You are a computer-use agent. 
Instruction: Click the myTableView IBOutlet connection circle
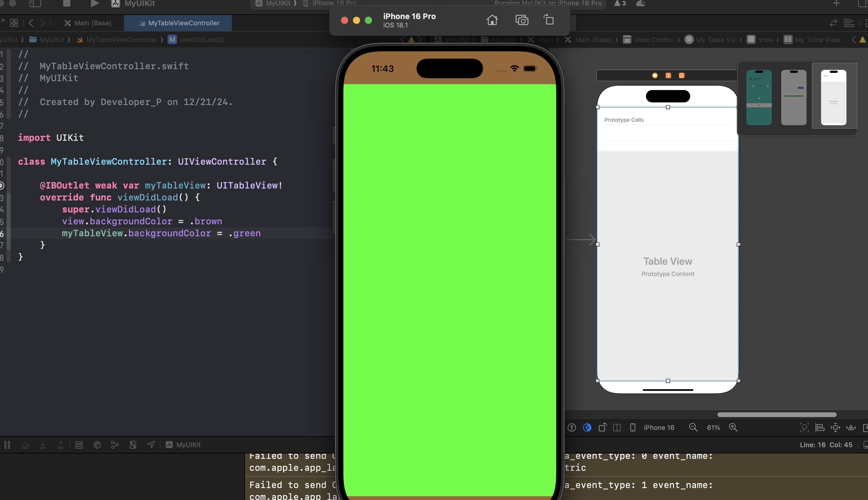1,186
